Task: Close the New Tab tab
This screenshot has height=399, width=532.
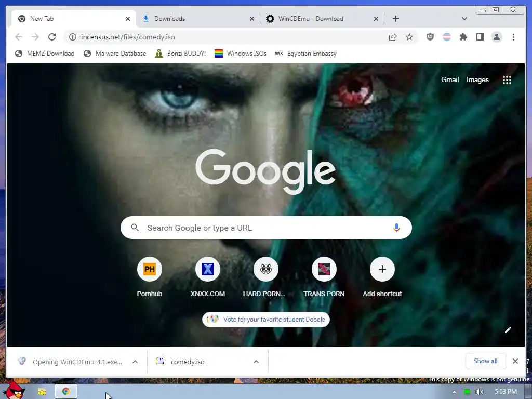Action: coord(128,19)
